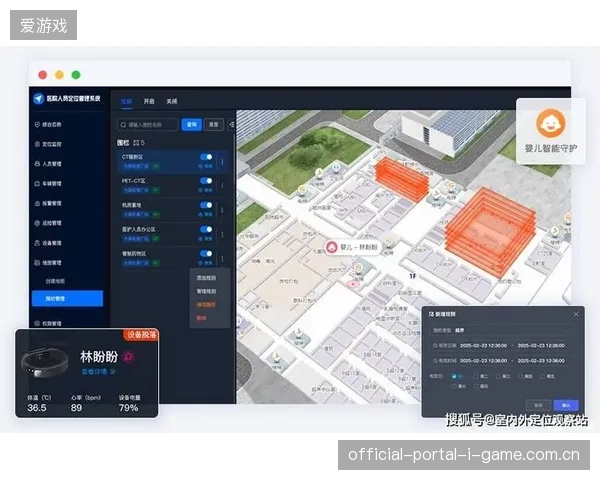Open 综合态势 in the sidebar
The image size is (600, 480).
click(x=48, y=124)
